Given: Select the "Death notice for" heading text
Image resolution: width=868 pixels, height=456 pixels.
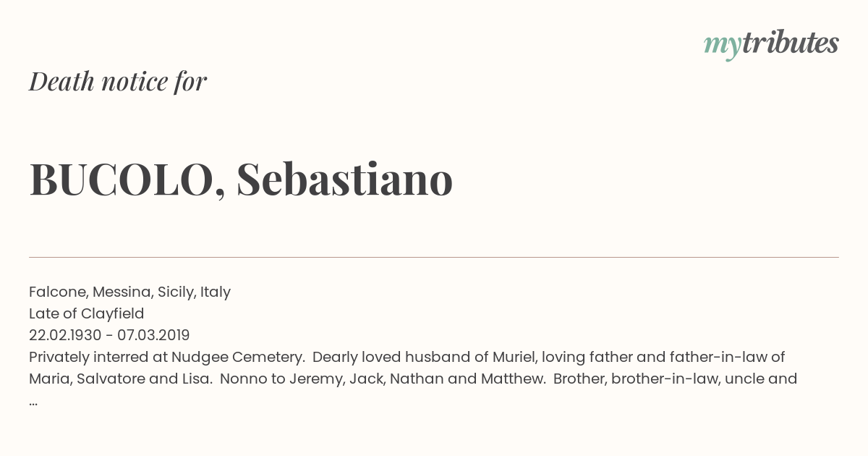Looking at the screenshot, I should [x=118, y=82].
